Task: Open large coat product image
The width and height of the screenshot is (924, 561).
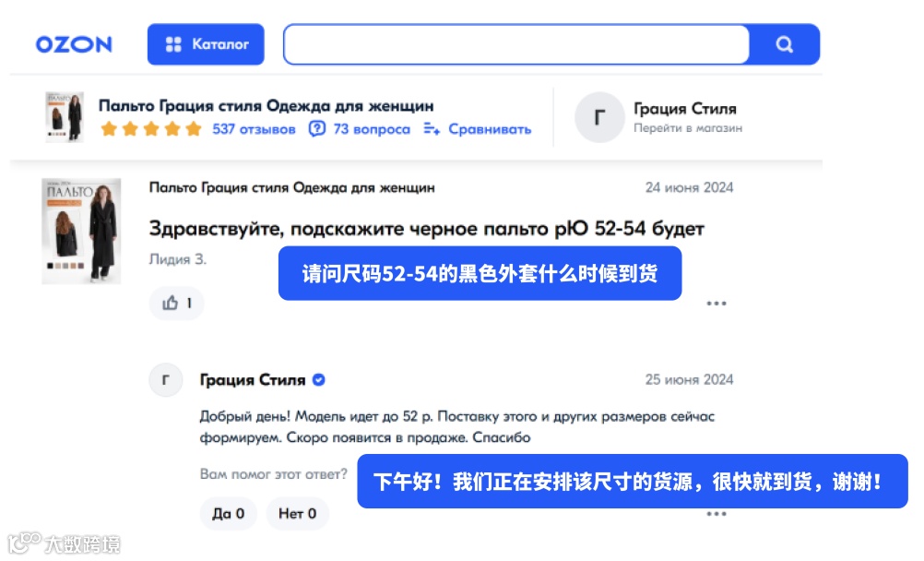Action: point(81,232)
